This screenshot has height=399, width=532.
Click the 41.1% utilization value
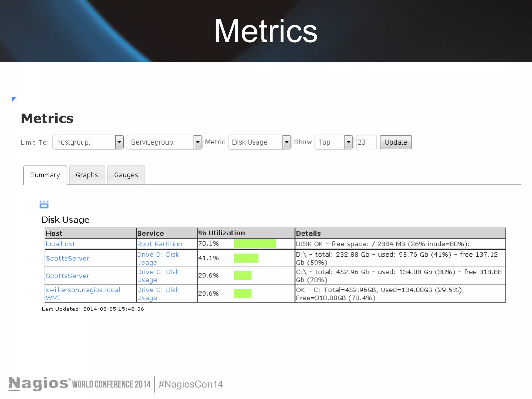click(x=209, y=258)
